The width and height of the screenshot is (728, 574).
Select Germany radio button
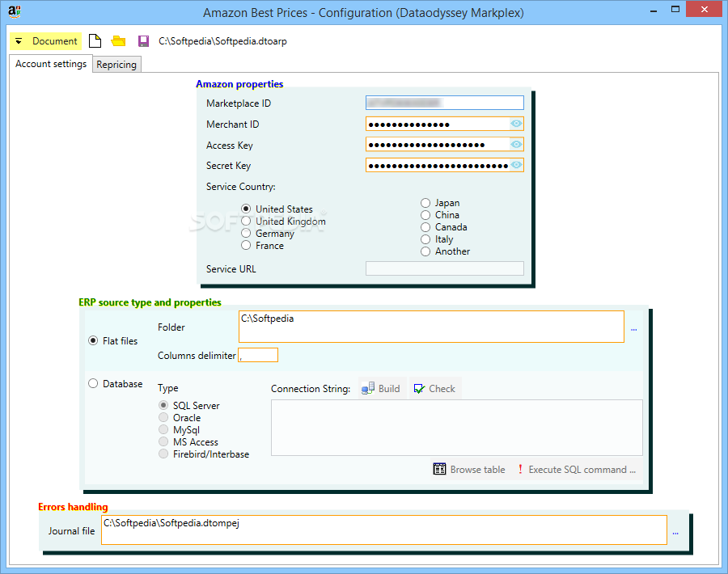coord(268,234)
